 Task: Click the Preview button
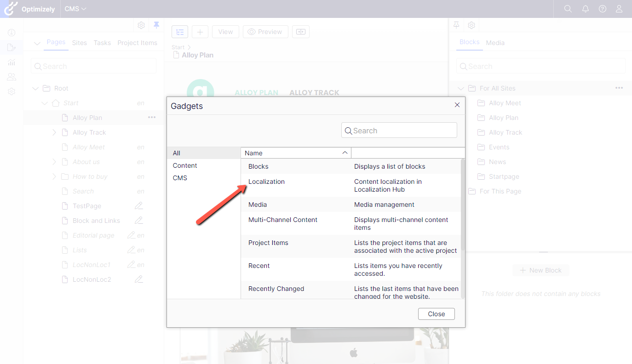[265, 32]
